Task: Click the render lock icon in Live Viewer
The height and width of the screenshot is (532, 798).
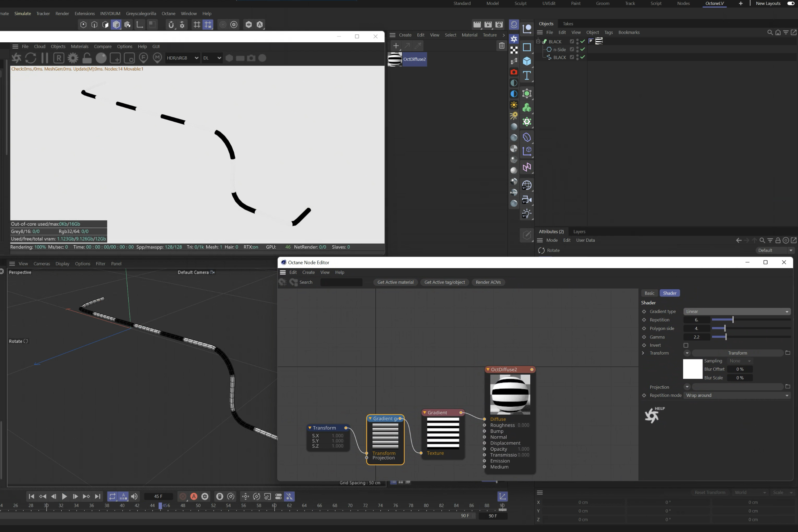Action: (x=87, y=58)
